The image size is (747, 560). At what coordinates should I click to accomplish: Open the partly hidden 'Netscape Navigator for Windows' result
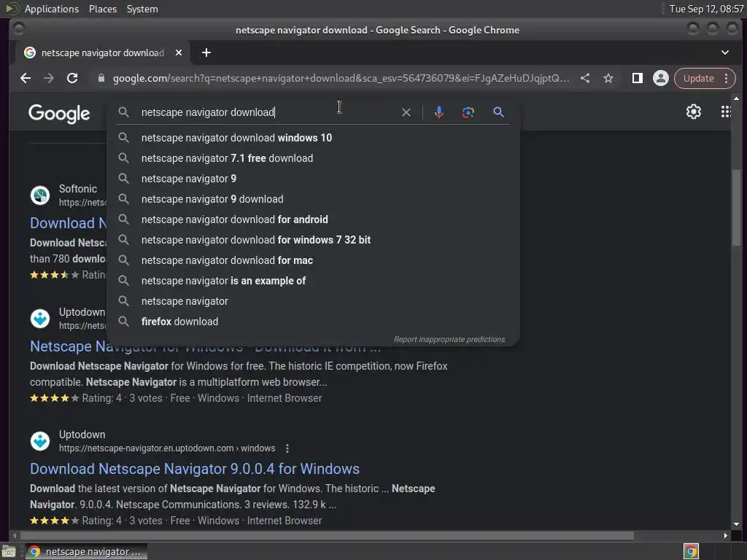(x=68, y=346)
